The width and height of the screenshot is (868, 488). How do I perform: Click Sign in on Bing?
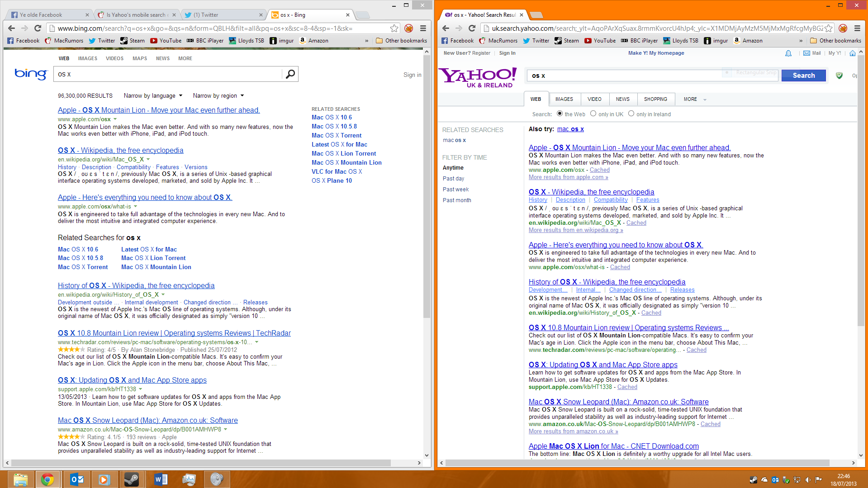(x=412, y=75)
